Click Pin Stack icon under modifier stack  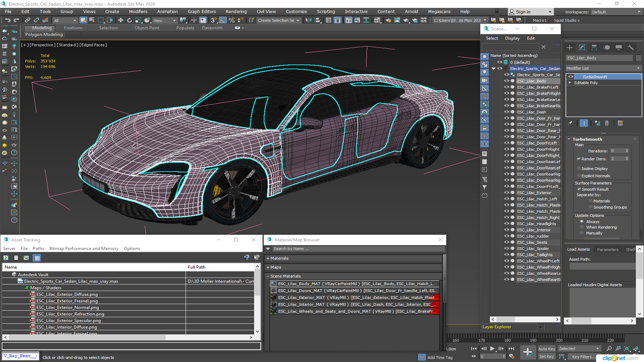pos(570,123)
